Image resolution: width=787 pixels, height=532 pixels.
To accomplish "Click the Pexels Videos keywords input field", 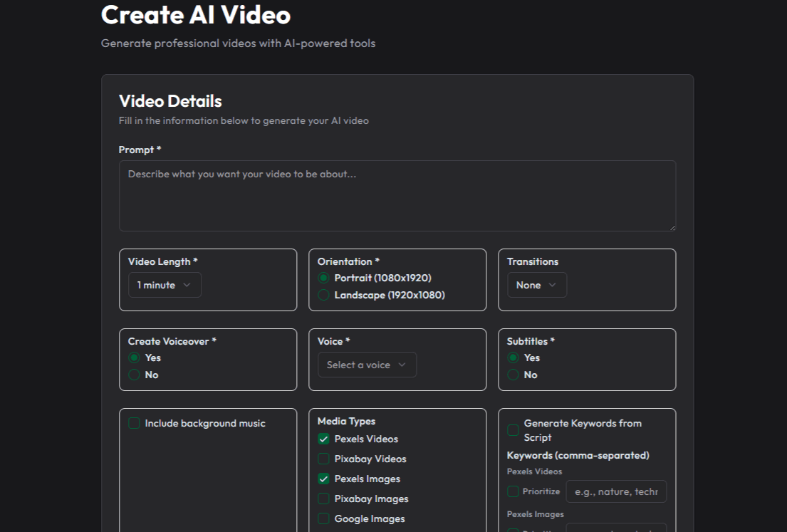I will click(x=616, y=491).
